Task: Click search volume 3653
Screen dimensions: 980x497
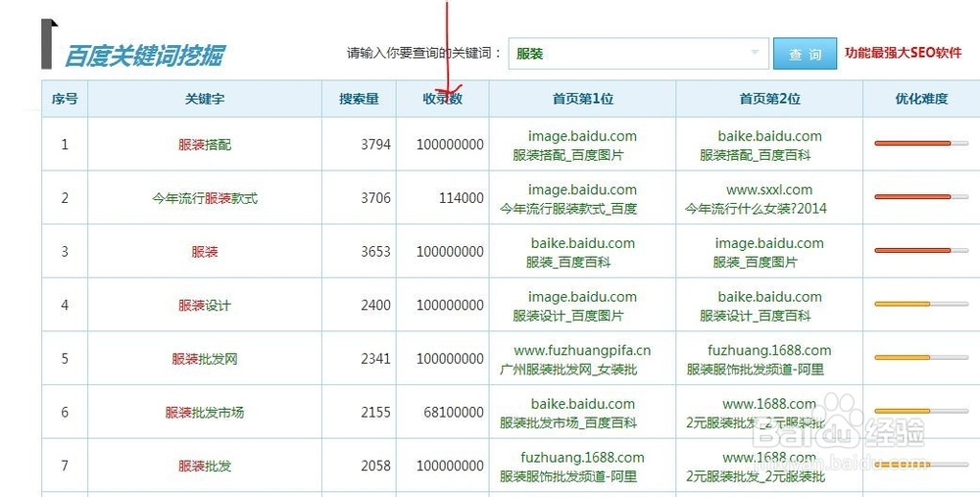Action: tap(375, 251)
